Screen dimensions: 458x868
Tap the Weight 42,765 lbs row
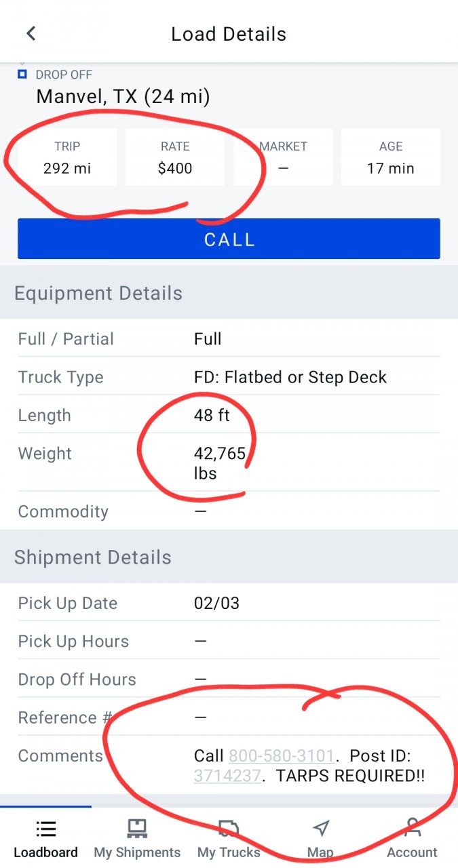[229, 462]
